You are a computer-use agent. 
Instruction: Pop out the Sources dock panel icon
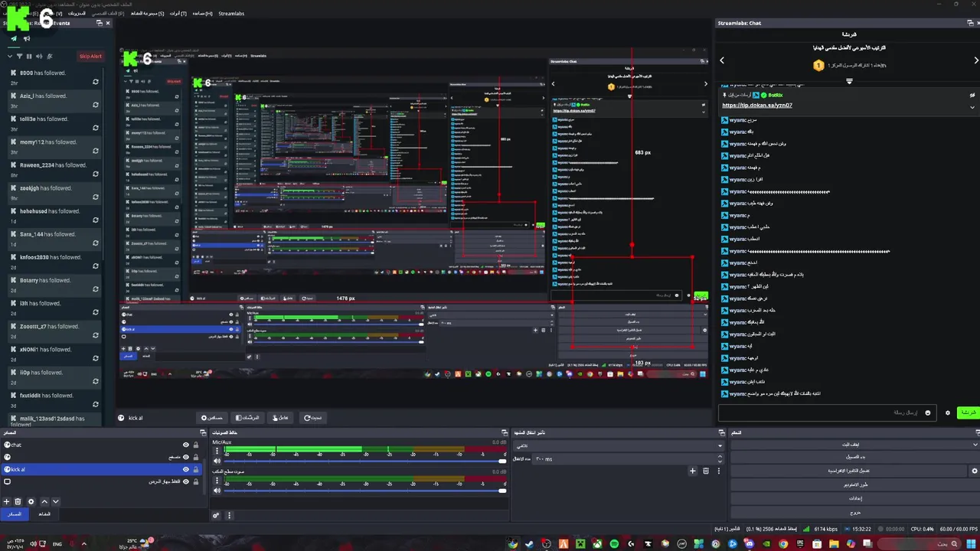coord(204,432)
